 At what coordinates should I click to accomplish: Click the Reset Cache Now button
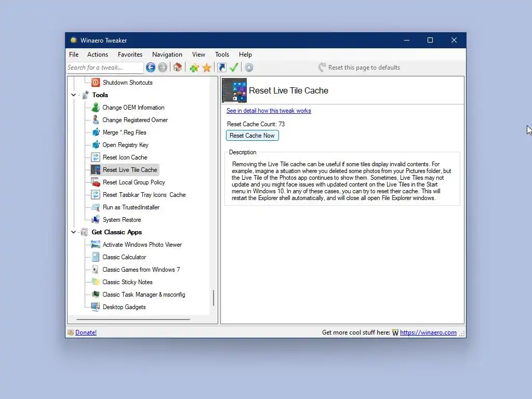[252, 136]
